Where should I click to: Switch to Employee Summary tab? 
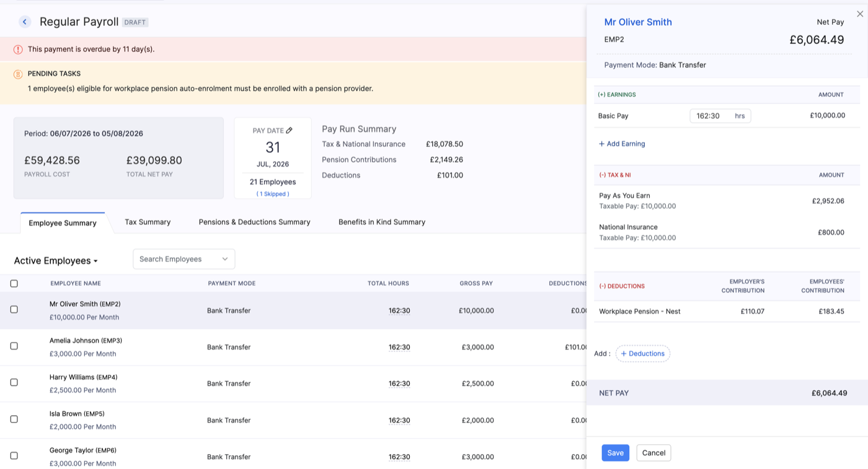(63, 223)
